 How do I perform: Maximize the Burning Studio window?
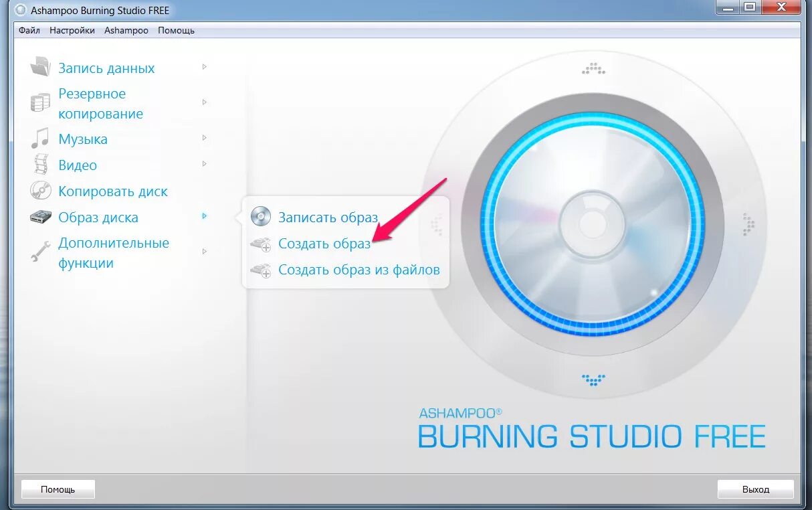[749, 7]
